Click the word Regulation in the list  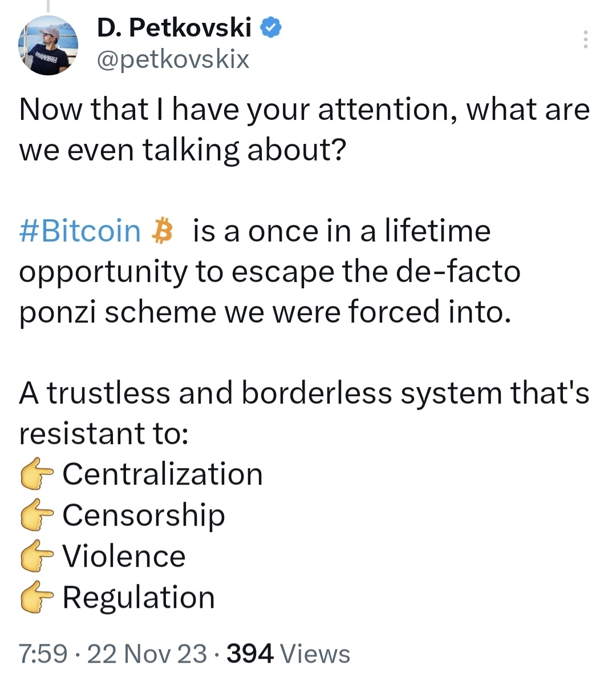(x=139, y=597)
